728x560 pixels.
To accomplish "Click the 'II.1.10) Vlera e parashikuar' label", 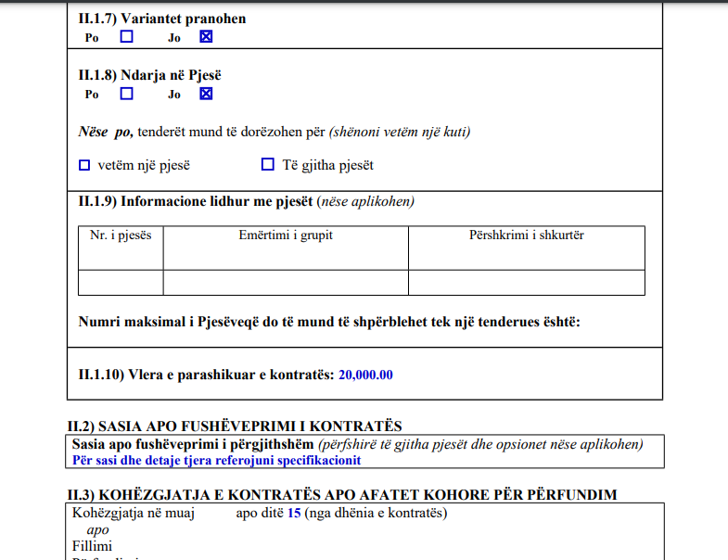I will (206, 375).
